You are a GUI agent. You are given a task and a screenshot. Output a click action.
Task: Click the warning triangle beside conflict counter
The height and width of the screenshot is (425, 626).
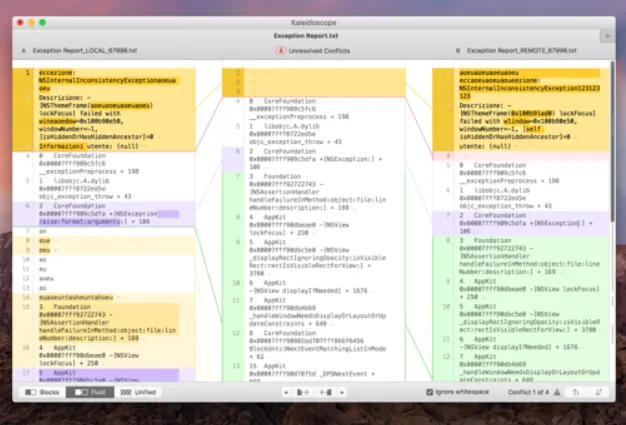[557, 392]
